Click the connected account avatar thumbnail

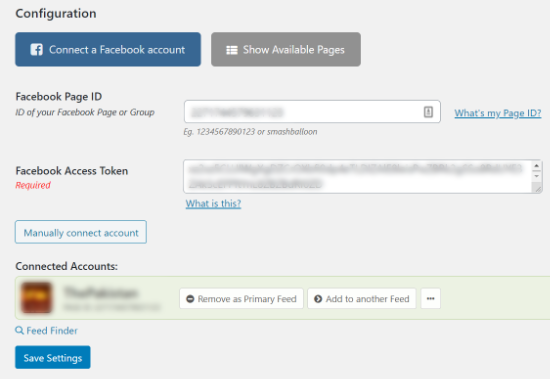[36, 298]
